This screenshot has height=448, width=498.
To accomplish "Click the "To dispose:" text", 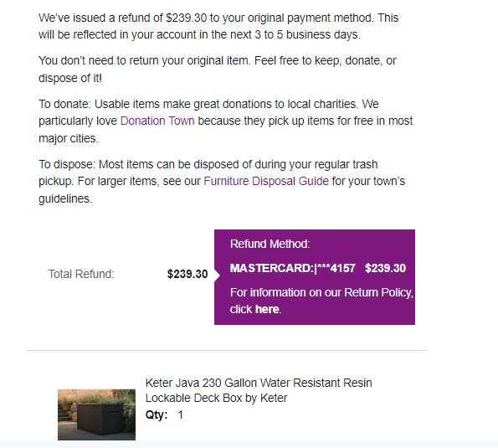I will pos(67,164).
